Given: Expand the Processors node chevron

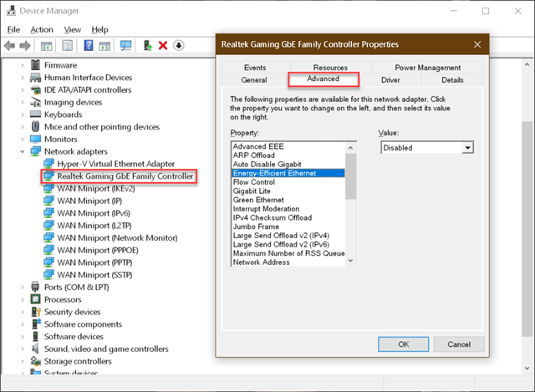Looking at the screenshot, I should pyautogui.click(x=23, y=299).
